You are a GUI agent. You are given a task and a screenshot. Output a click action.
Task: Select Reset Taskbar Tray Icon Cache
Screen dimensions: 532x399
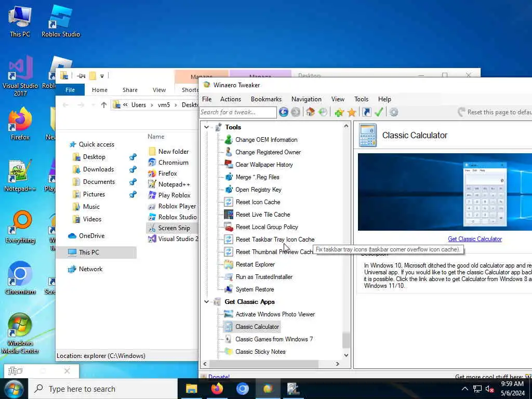coord(275,239)
